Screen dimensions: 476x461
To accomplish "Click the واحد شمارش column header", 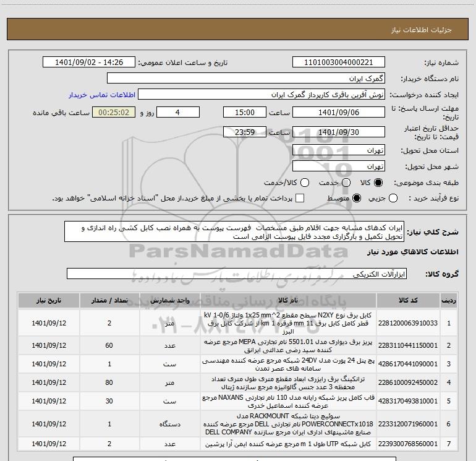I will click(x=170, y=301).
